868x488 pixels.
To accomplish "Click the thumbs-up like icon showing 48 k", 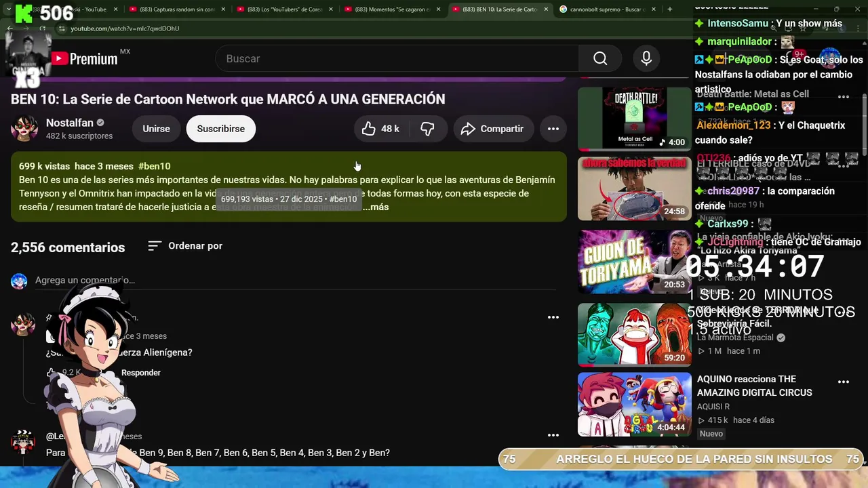I will point(369,129).
